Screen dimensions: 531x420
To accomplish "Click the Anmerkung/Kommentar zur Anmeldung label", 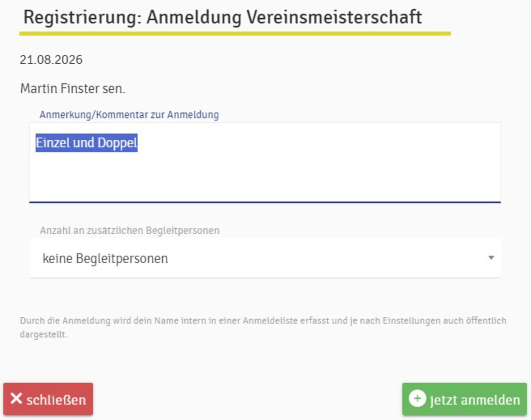I will [129, 115].
